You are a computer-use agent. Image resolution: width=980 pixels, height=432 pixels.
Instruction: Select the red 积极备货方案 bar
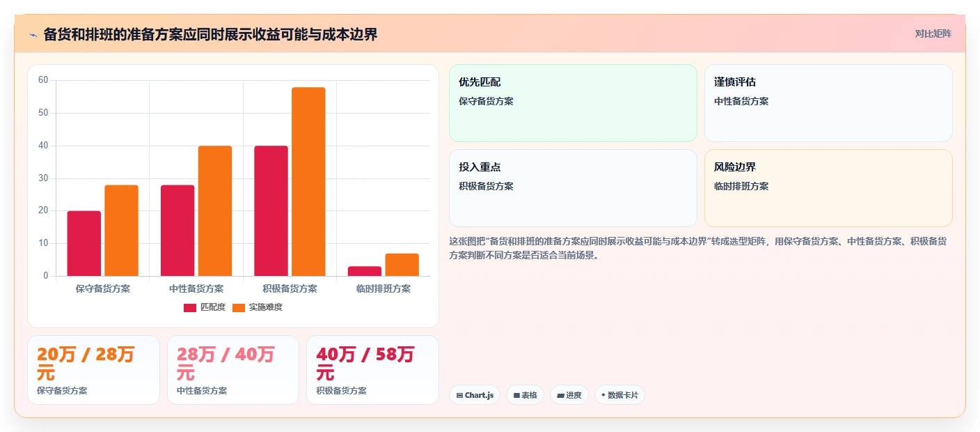271,211
